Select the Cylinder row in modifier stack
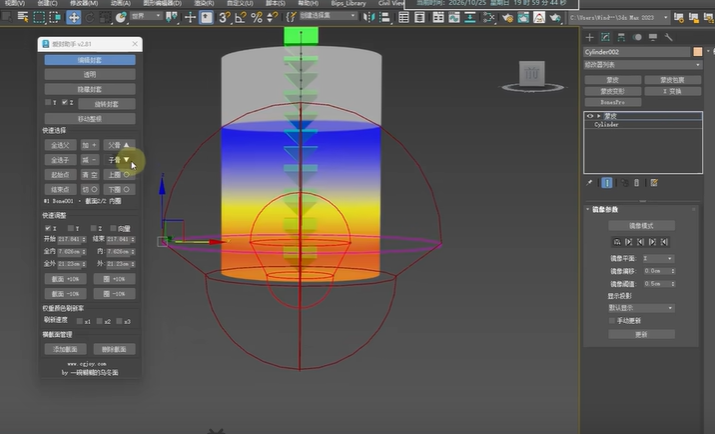Viewport: 715px width, 434px height. click(x=643, y=124)
